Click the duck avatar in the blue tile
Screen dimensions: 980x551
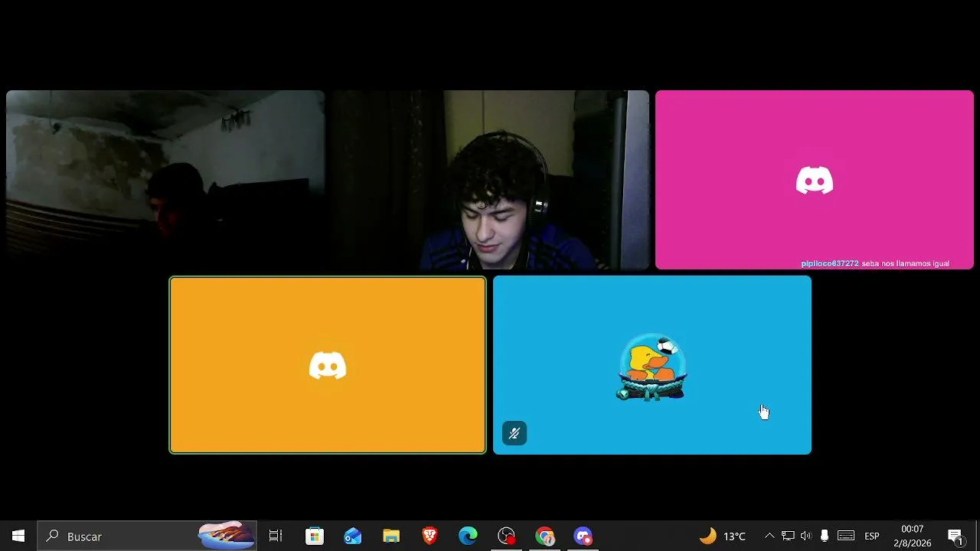point(652,367)
